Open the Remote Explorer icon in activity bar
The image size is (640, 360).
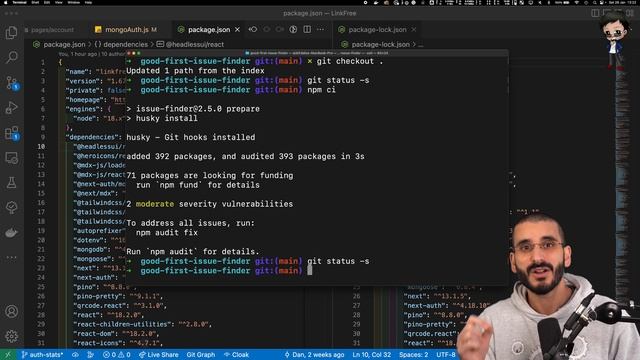click(x=11, y=158)
